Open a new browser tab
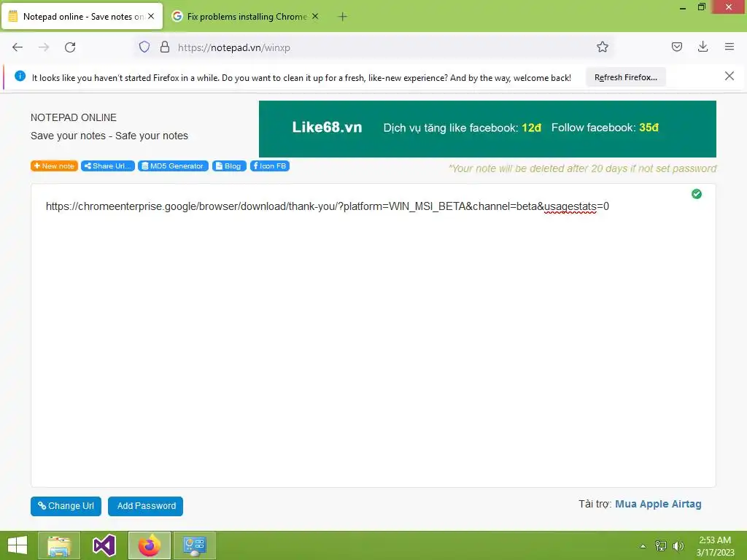The width and height of the screenshot is (747, 560). click(342, 17)
